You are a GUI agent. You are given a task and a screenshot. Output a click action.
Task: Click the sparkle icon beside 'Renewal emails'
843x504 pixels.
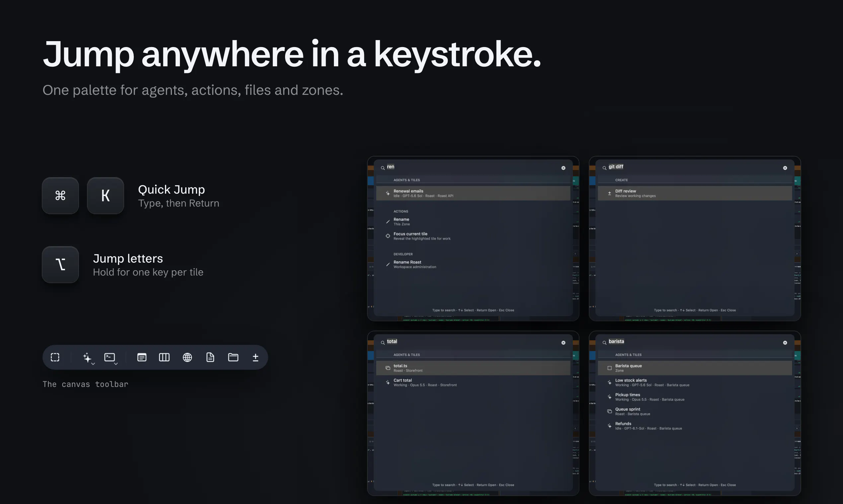pos(388,193)
